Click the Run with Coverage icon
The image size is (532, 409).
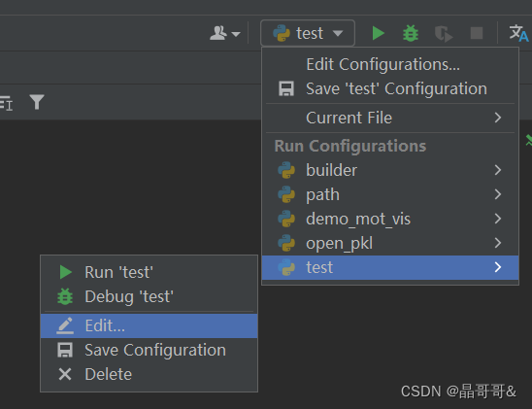coord(444,34)
